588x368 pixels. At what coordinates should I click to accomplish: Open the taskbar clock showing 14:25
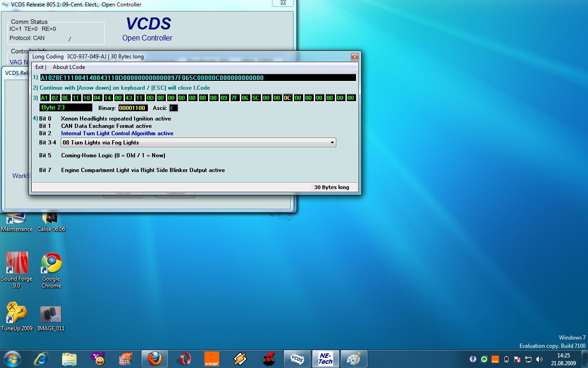click(564, 359)
